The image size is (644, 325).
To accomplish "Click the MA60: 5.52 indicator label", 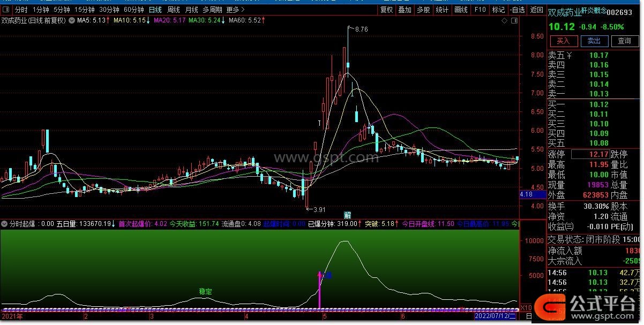I will coord(245,20).
